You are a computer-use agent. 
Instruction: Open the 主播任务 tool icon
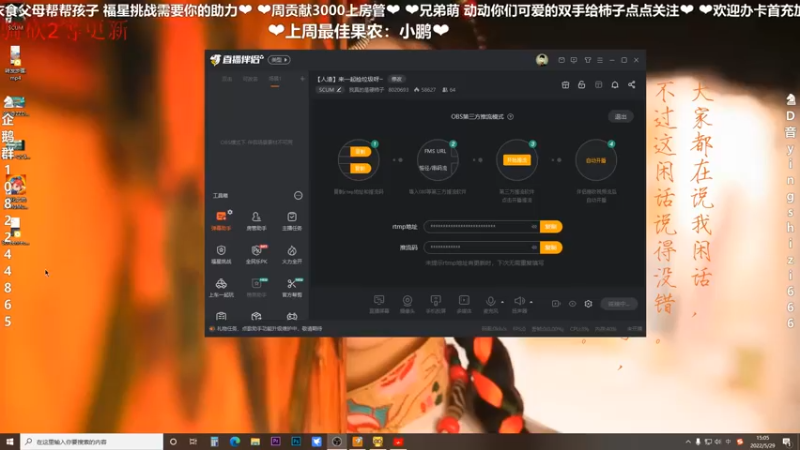[292, 220]
